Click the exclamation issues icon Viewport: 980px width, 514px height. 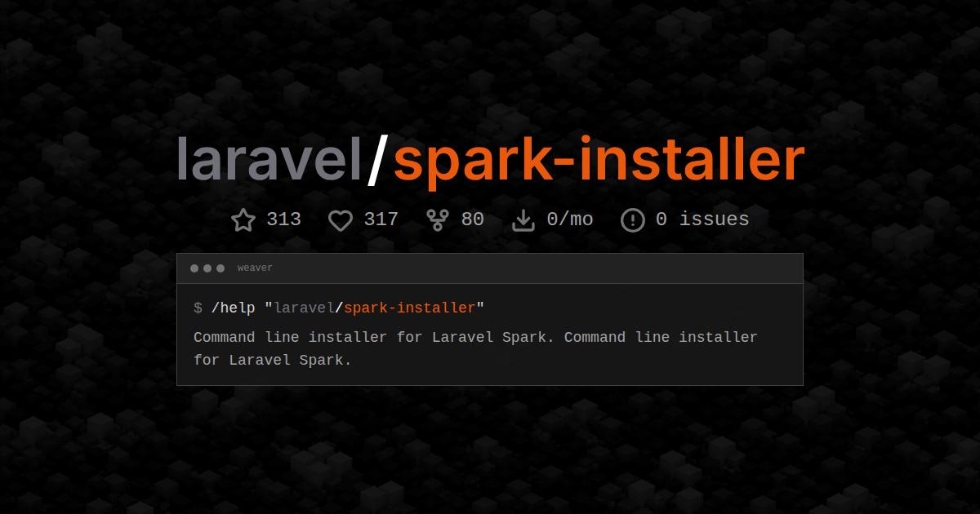point(632,219)
